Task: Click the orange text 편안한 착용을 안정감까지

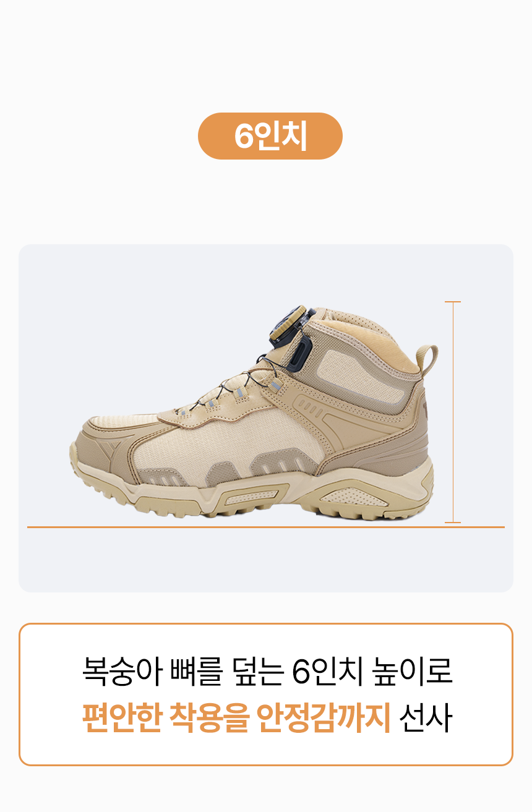Action: tap(236, 717)
